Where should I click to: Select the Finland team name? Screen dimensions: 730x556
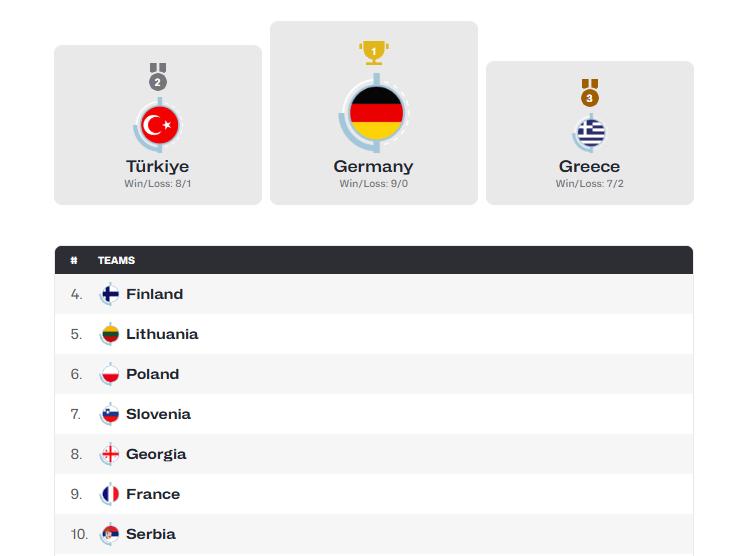click(155, 294)
